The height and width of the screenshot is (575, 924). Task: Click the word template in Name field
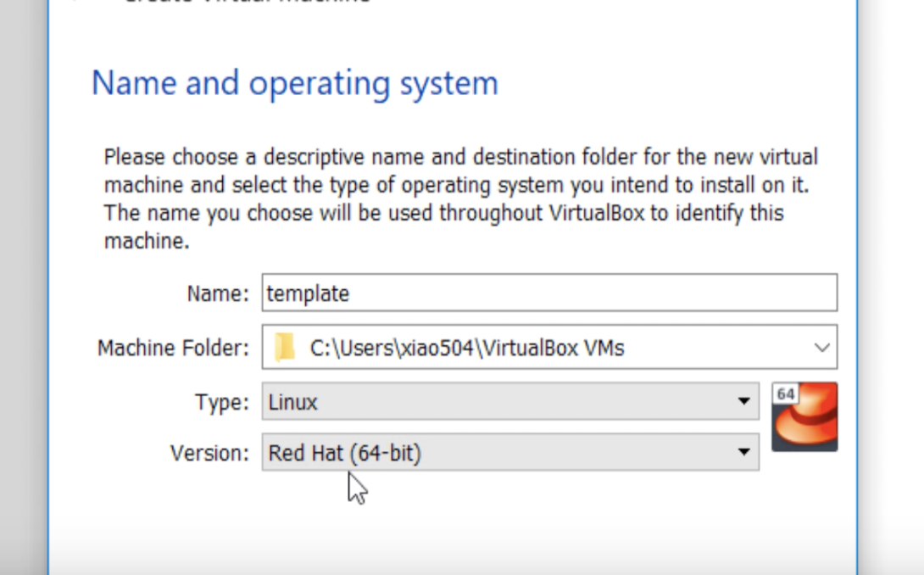(x=308, y=293)
